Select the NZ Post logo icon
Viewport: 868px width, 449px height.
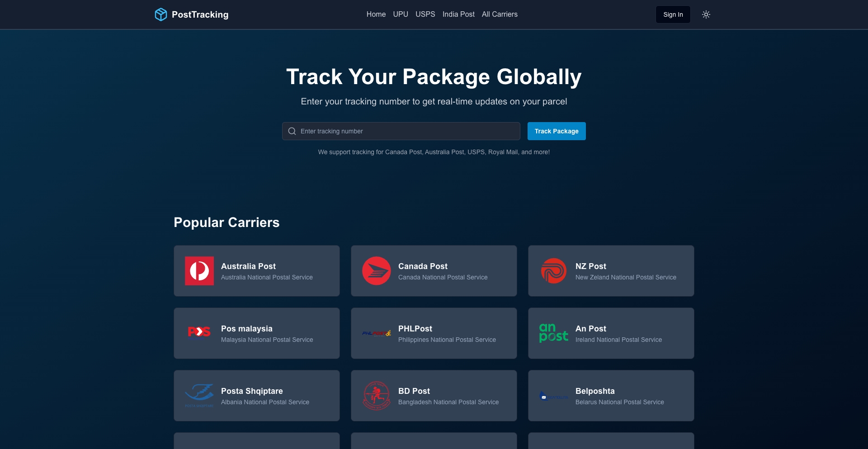coord(553,271)
